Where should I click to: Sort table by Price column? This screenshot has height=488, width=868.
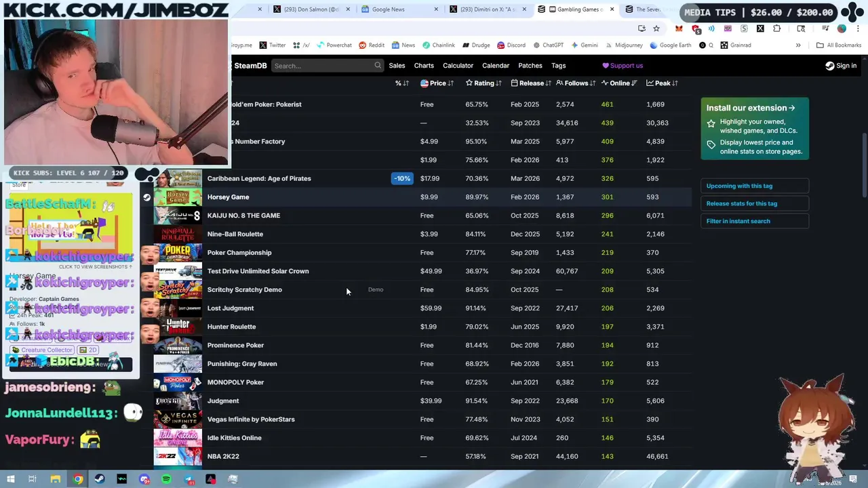coord(437,83)
